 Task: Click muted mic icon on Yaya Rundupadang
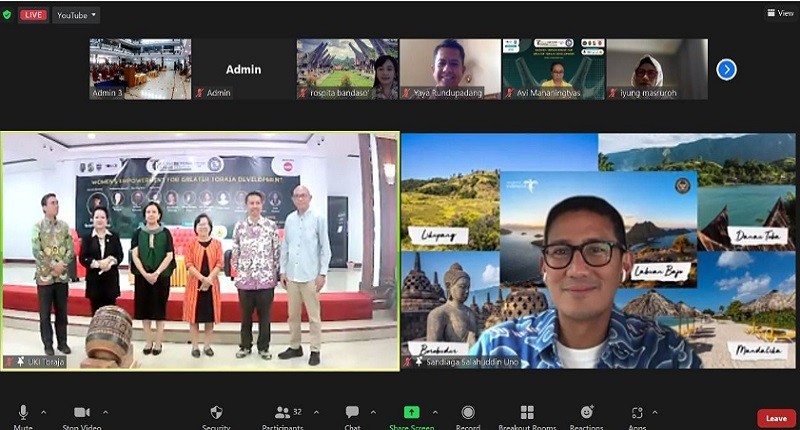tap(407, 93)
